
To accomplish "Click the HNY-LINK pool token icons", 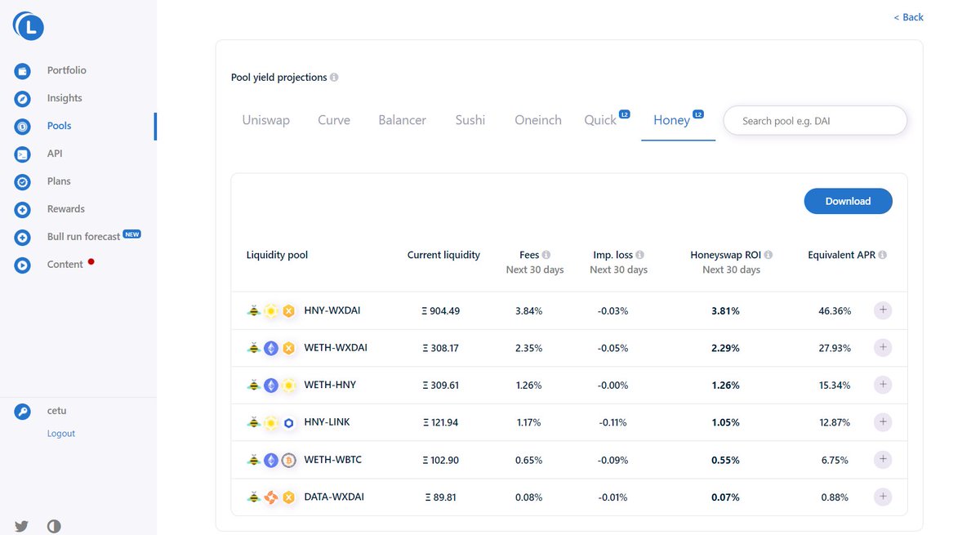I will [x=271, y=423].
